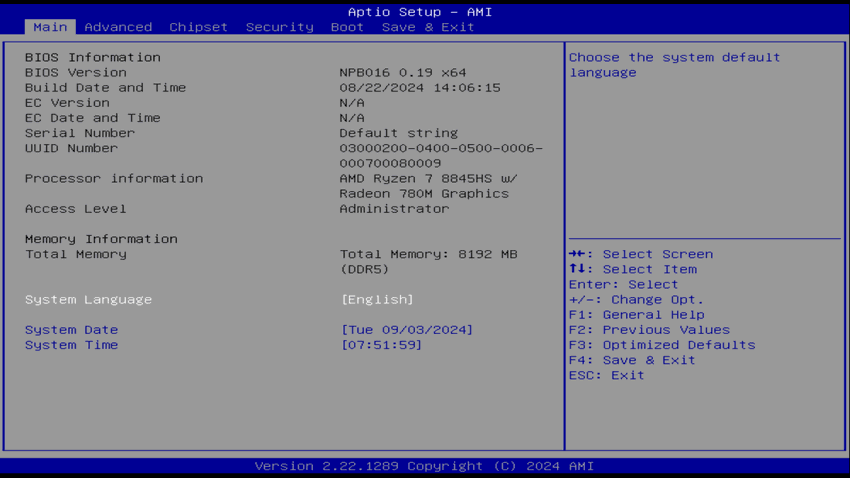The width and height of the screenshot is (850, 478).
Task: Open the Chipset tab
Action: pyautogui.click(x=198, y=27)
